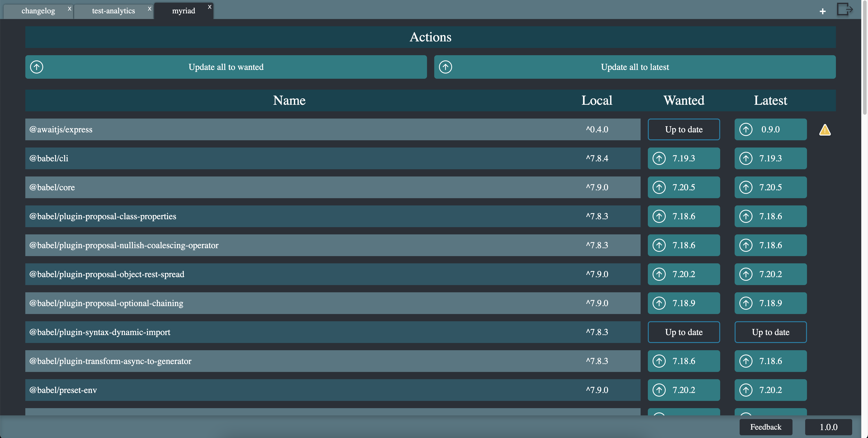
Task: Switch to the test-analytics tab
Action: tap(113, 11)
